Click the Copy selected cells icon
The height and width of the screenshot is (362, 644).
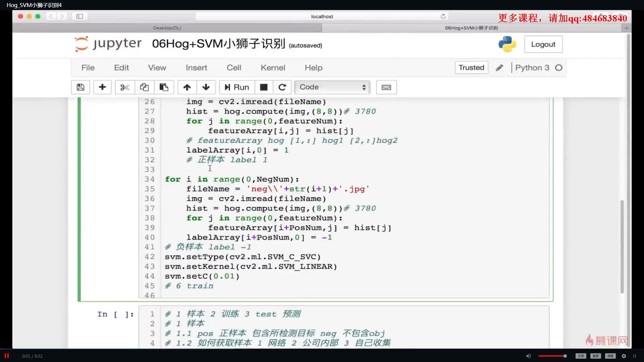144,87
